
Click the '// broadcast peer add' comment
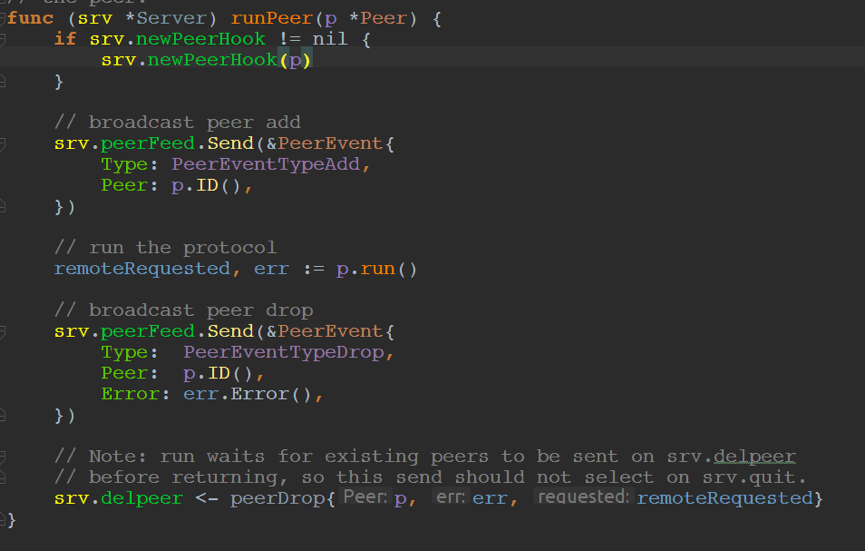[177, 122]
